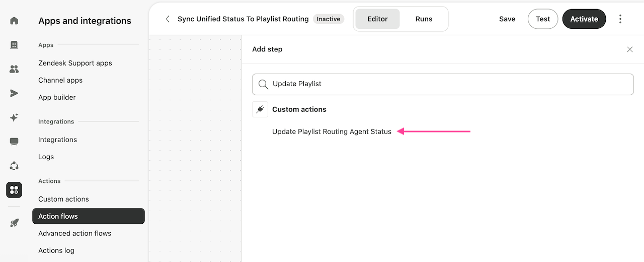The width and height of the screenshot is (644, 262).
Task: Select Action flows menu item
Action: tap(89, 216)
